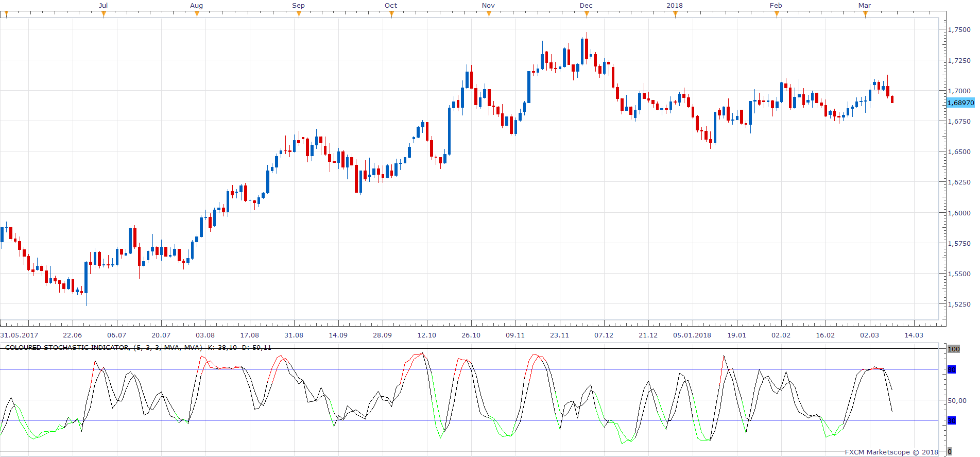This screenshot has width=980, height=457.
Task: Click the 16.02 date axis label
Action: pos(826,335)
